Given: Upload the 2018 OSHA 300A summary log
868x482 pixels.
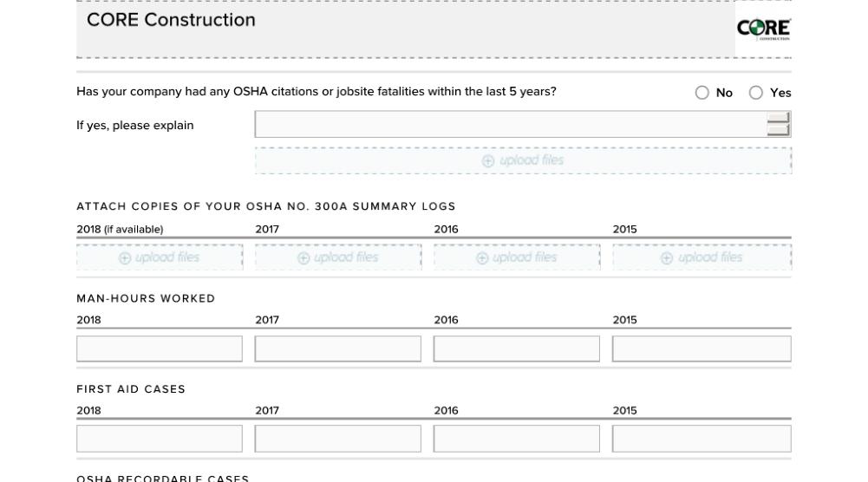Looking at the screenshot, I should (x=160, y=257).
